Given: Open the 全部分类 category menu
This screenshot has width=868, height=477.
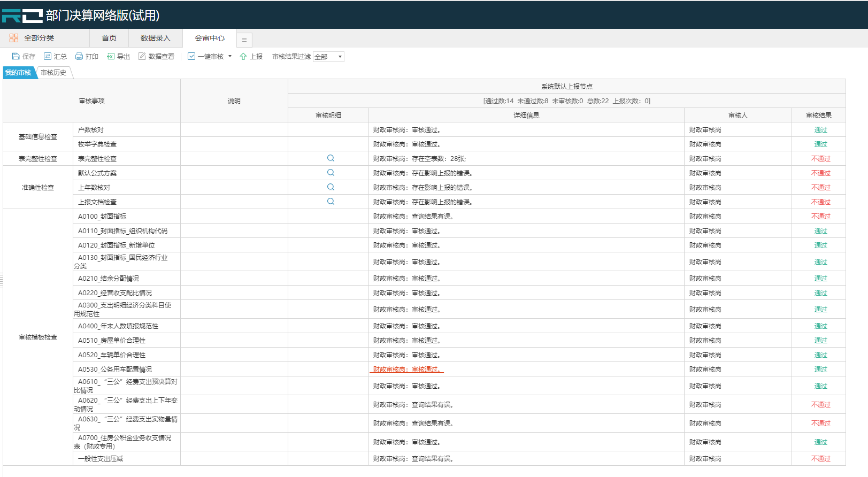Looking at the screenshot, I should point(32,38).
